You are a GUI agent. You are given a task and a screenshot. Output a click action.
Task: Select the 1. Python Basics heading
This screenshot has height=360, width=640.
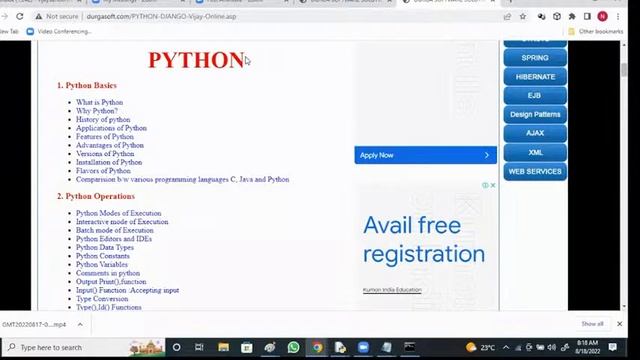pos(87,85)
